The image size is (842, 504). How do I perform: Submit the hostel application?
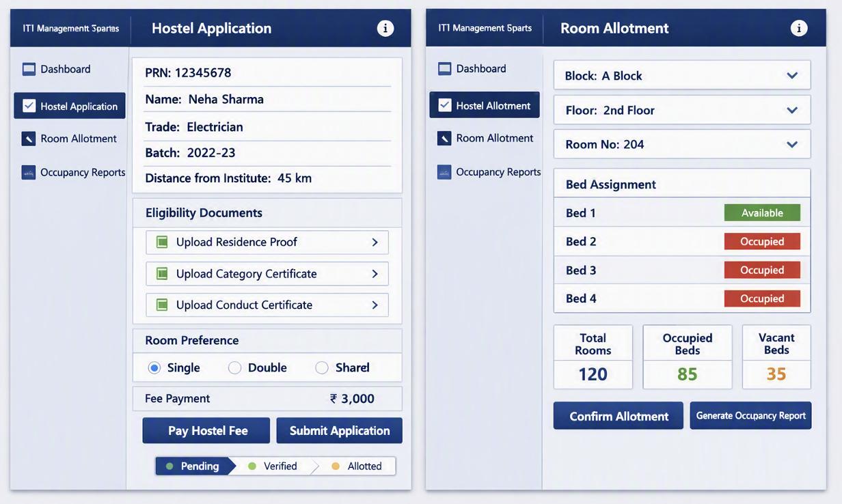(x=340, y=431)
